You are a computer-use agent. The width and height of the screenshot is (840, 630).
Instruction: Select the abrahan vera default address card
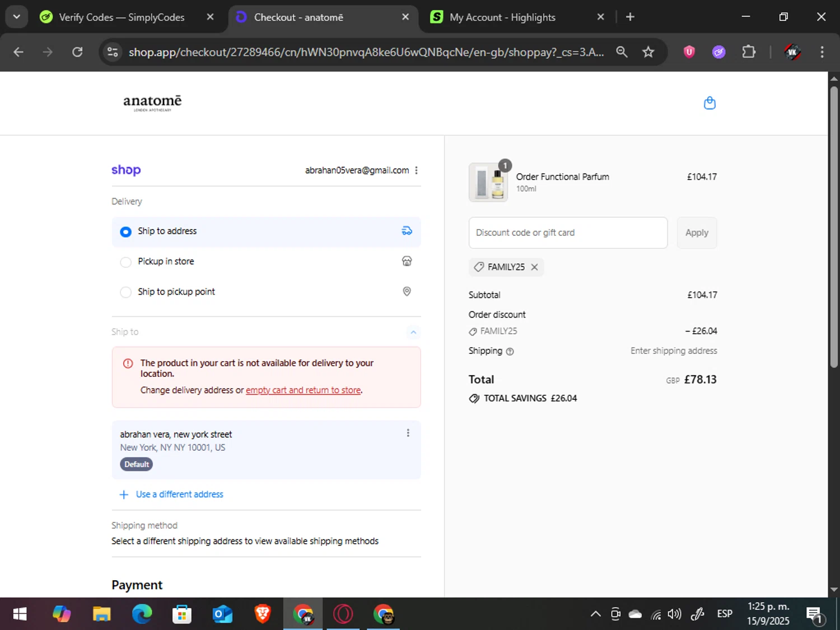coord(266,450)
